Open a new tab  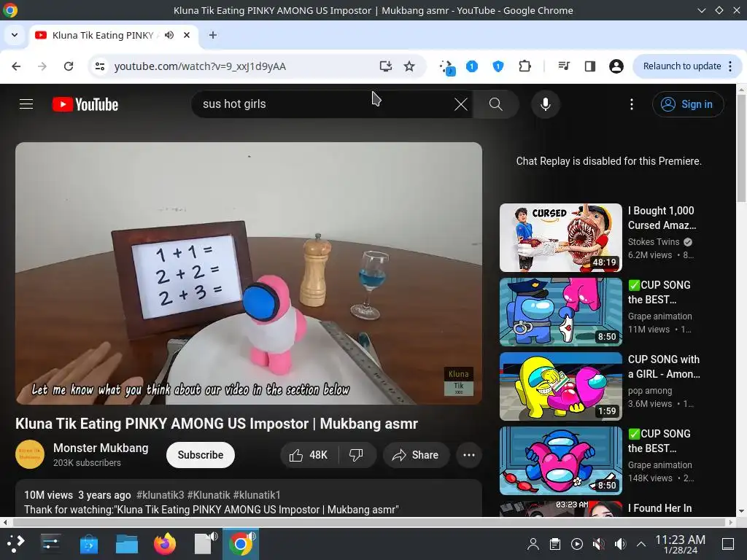coord(213,35)
